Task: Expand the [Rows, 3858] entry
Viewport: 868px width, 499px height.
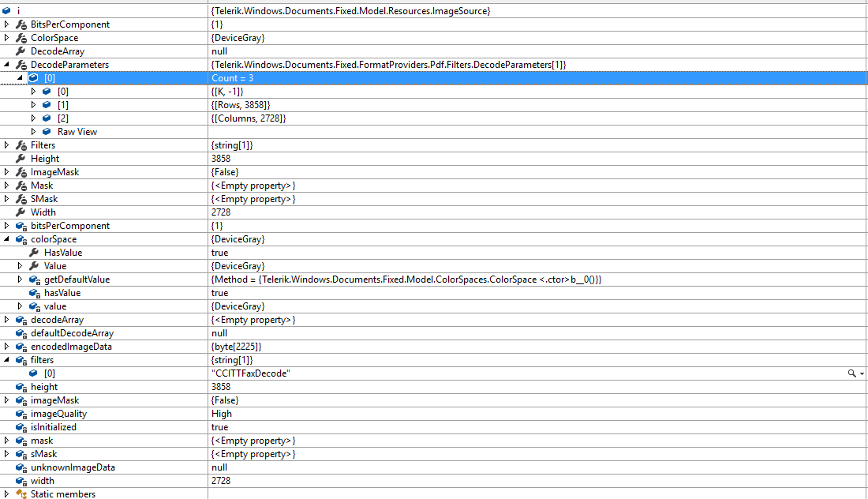Action: tap(34, 105)
